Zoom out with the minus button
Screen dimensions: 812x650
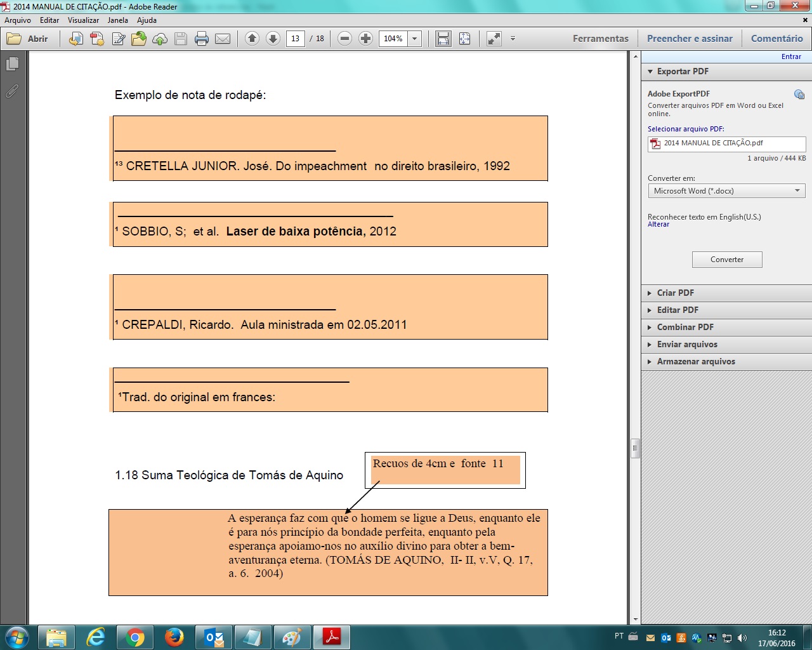click(344, 39)
